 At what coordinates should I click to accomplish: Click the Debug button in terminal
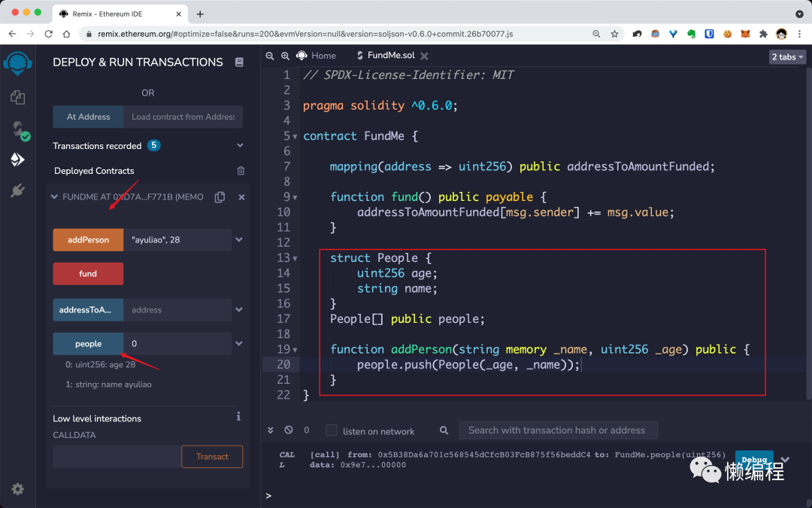754,459
